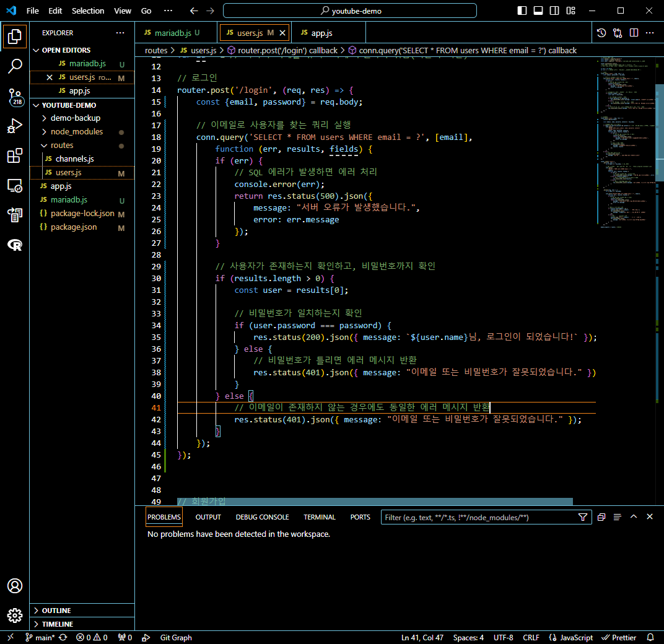Toggle the primary side bar layout icon
This screenshot has height=644, width=664.
(x=522, y=11)
